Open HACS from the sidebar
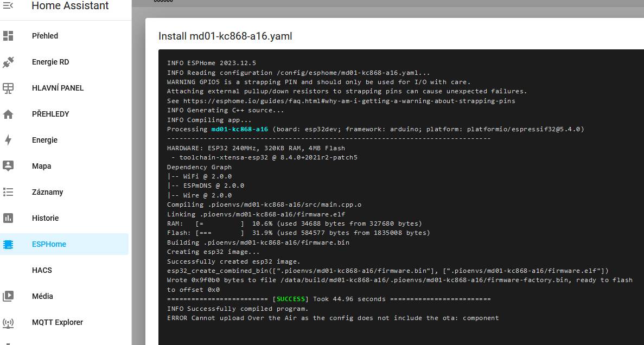The image size is (644, 345). 42,270
